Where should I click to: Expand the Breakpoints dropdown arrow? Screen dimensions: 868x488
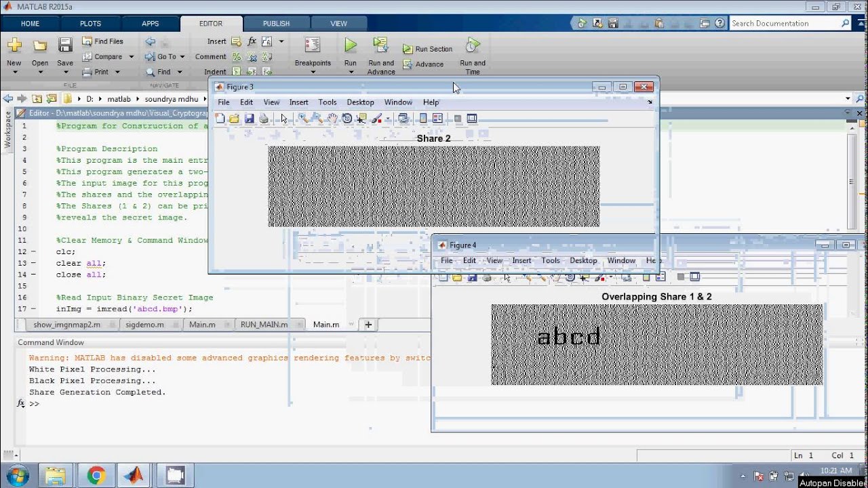point(313,72)
